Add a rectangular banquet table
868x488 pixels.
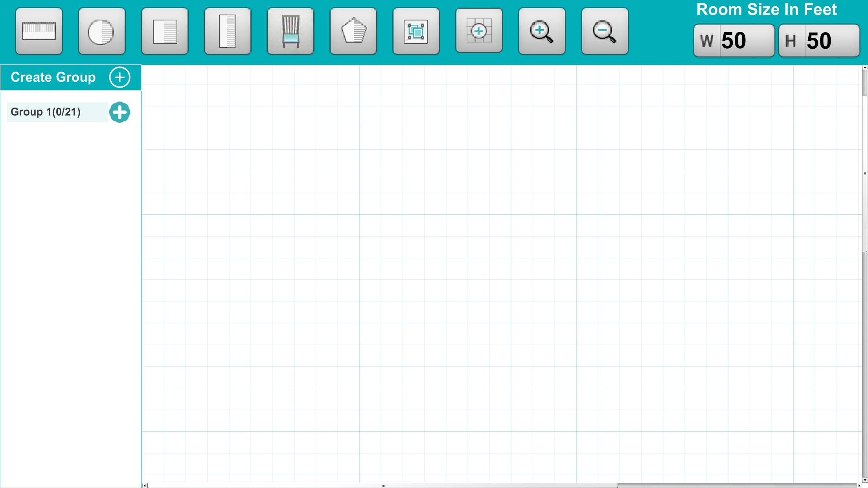click(x=39, y=31)
